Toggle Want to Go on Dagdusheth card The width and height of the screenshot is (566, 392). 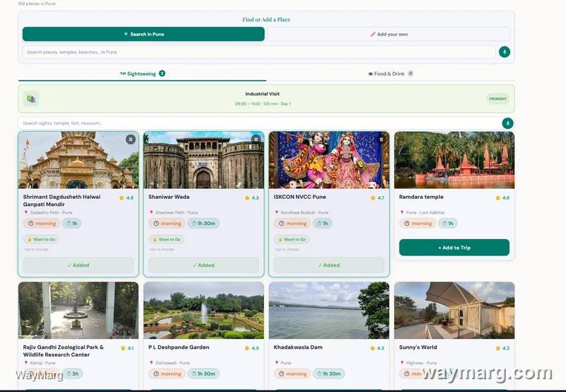click(x=41, y=239)
